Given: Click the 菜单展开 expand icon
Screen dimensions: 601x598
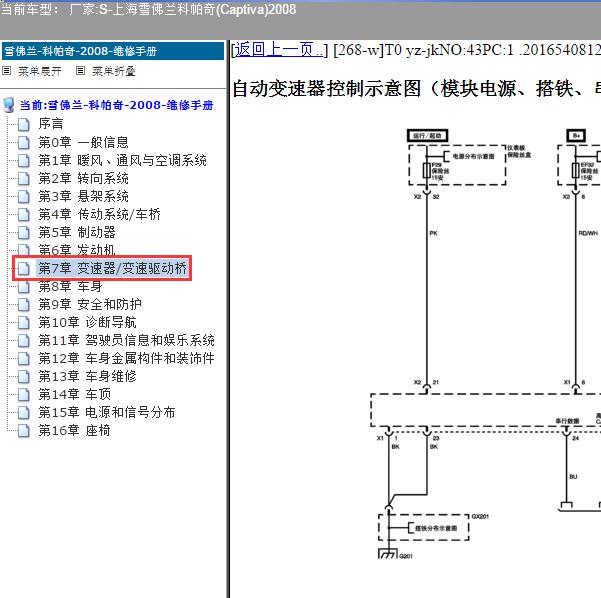Looking at the screenshot, I should point(7,71).
